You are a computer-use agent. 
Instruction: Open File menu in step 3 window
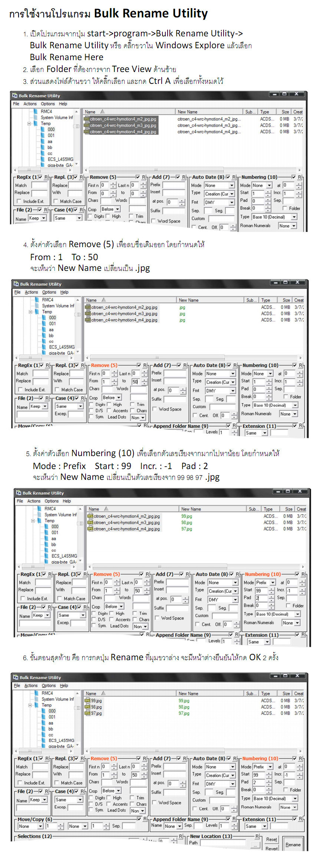click(16, 104)
